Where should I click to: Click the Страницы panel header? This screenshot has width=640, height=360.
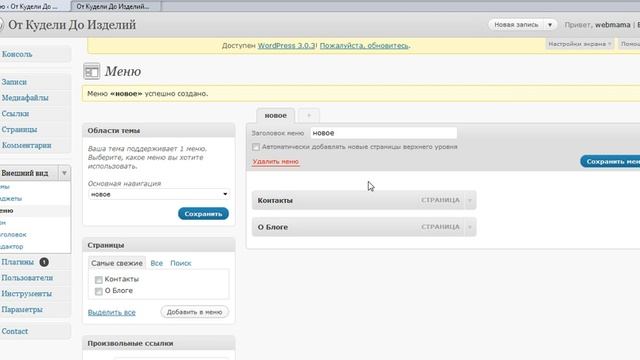(x=159, y=245)
